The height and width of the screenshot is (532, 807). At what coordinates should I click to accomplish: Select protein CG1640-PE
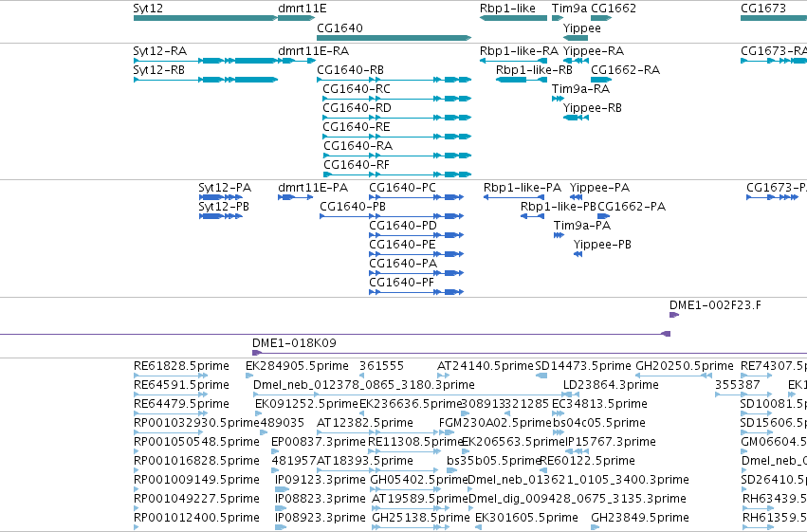click(x=416, y=255)
